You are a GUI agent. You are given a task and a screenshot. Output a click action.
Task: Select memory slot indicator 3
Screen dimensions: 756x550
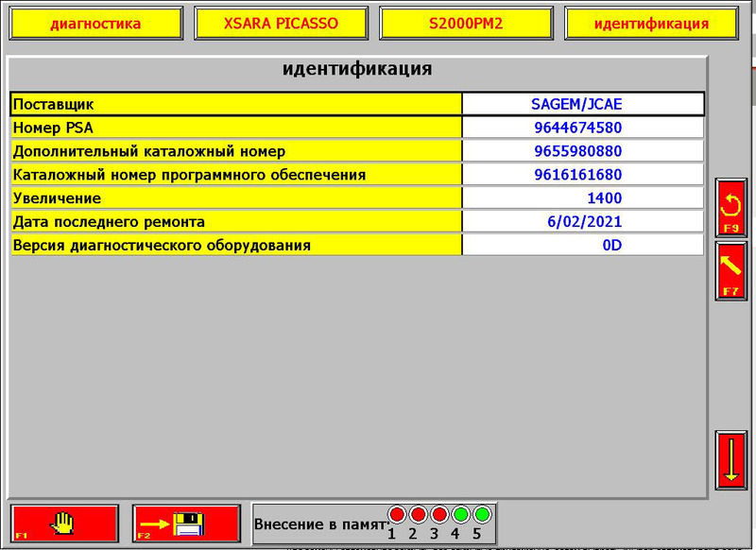click(x=439, y=515)
